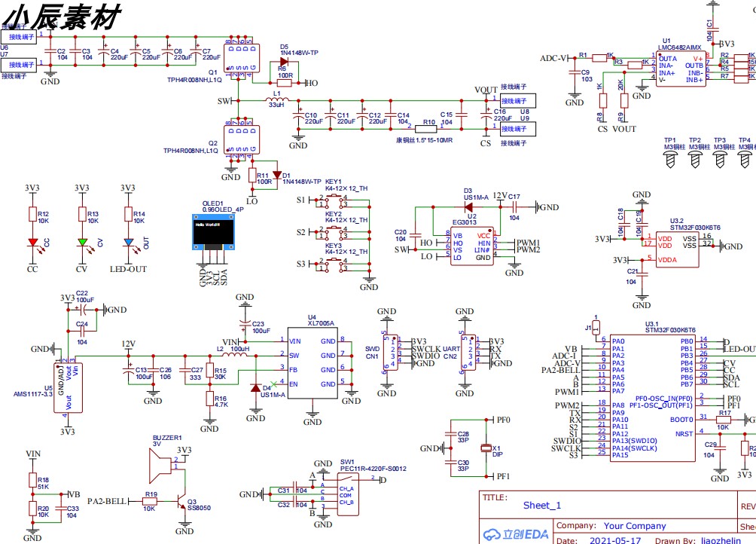Click the Sheet_1 title text
Image resolution: width=756 pixels, height=544 pixels.
[x=542, y=505]
